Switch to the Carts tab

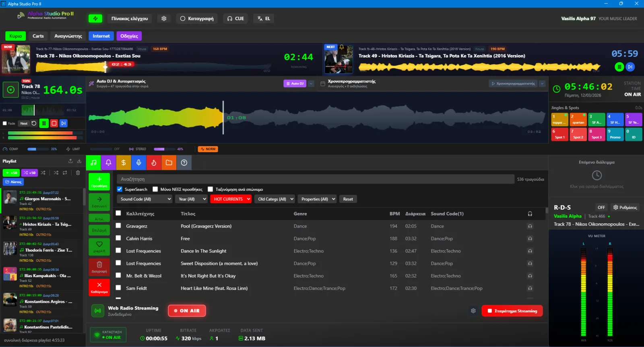[38, 36]
